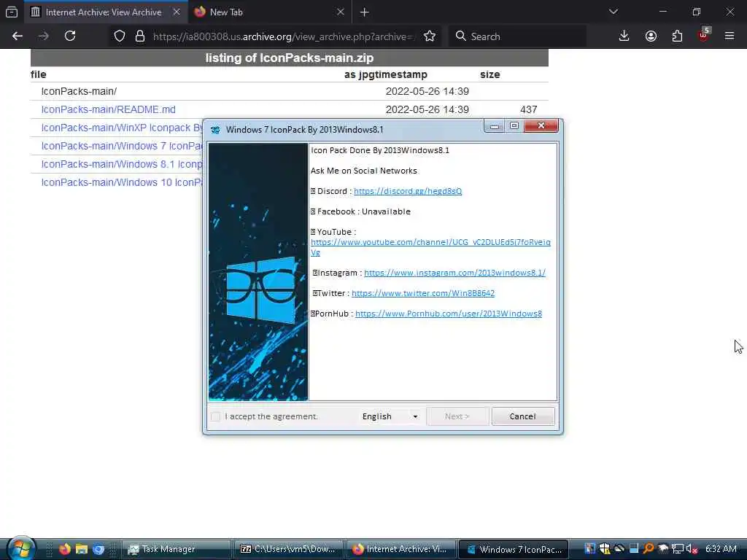Click the IconPacks-main/ folder row text
The height and width of the screenshot is (560, 747).
79,91
